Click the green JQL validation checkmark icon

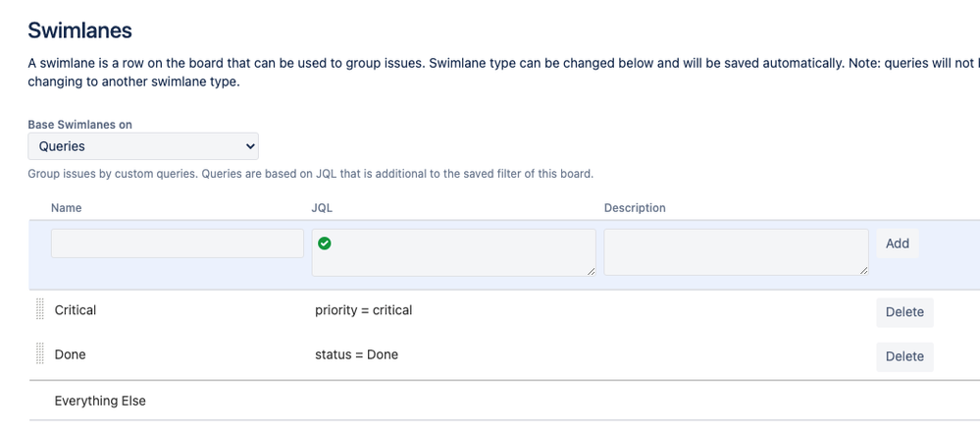[324, 244]
